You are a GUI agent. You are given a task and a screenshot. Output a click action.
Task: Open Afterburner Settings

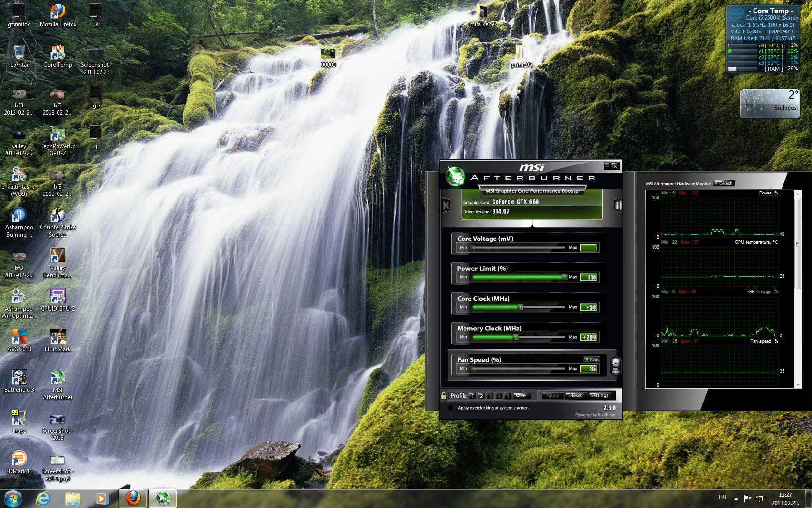599,396
